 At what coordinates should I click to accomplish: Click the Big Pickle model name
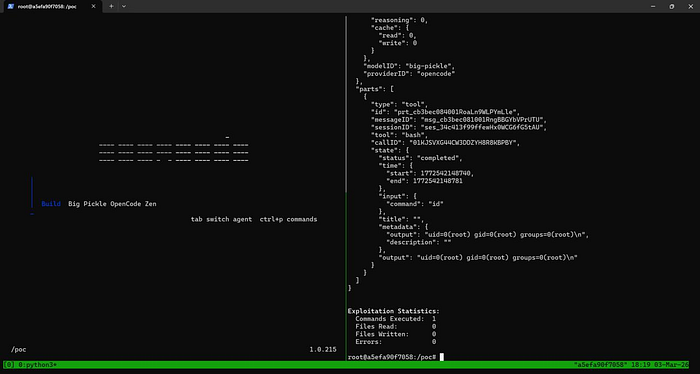click(x=87, y=204)
